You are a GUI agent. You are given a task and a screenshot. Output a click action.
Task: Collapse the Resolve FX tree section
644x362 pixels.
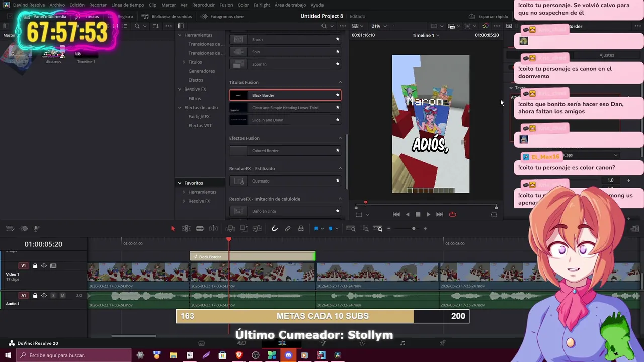[180, 89]
